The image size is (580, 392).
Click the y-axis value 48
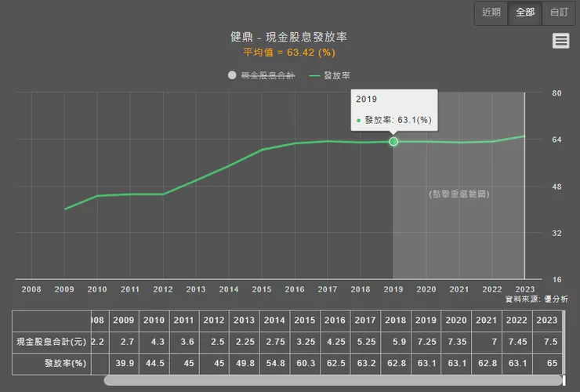tap(556, 187)
